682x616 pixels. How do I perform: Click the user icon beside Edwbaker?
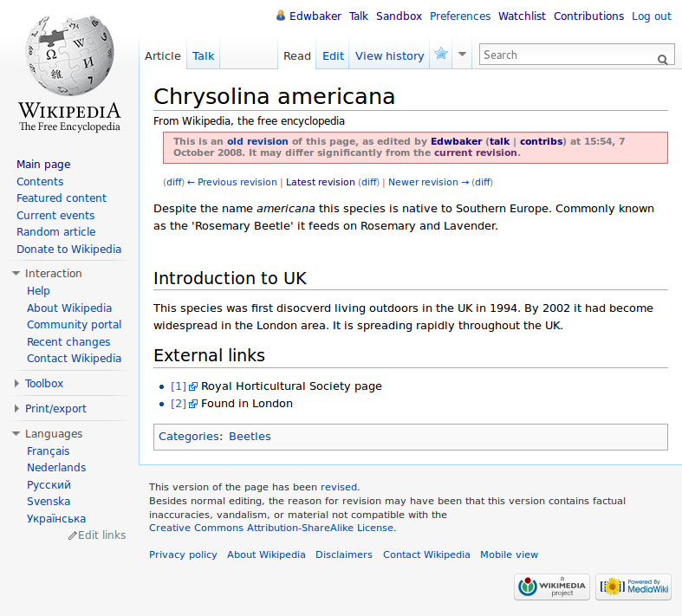click(281, 16)
